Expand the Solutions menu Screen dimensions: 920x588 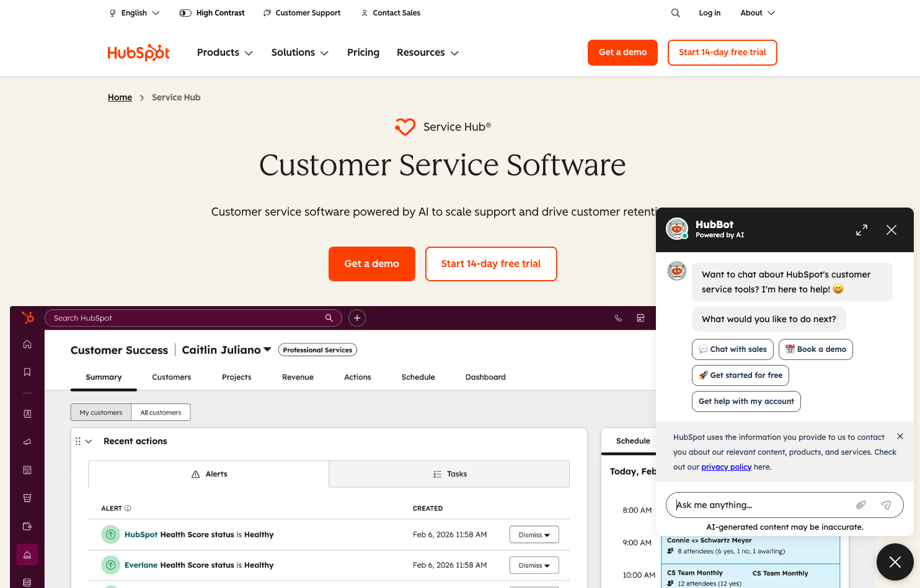coord(300,53)
